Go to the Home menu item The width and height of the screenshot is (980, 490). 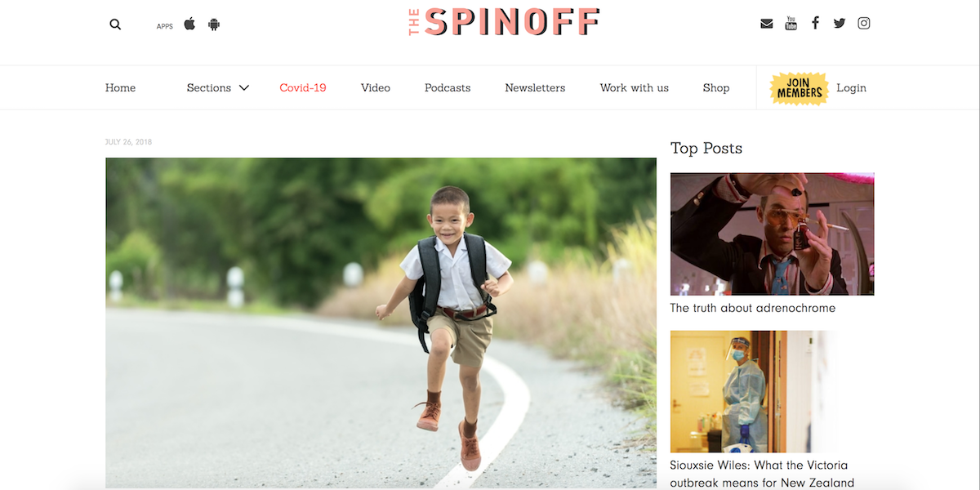pos(120,88)
